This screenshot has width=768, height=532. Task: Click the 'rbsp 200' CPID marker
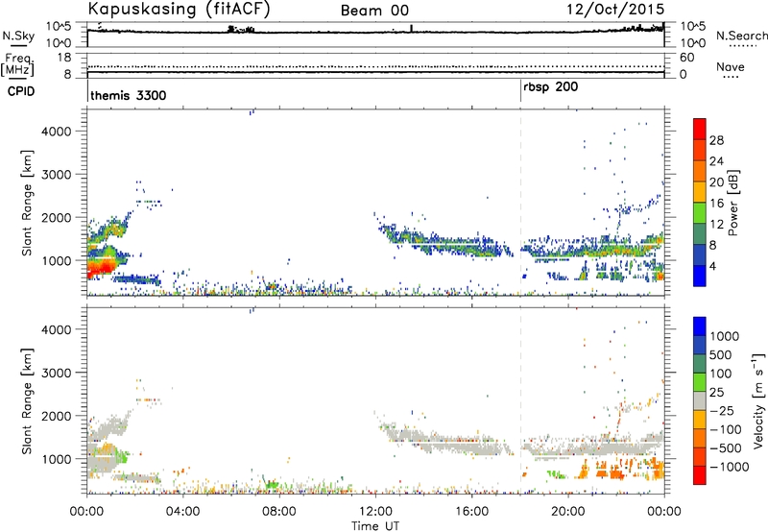pos(550,87)
